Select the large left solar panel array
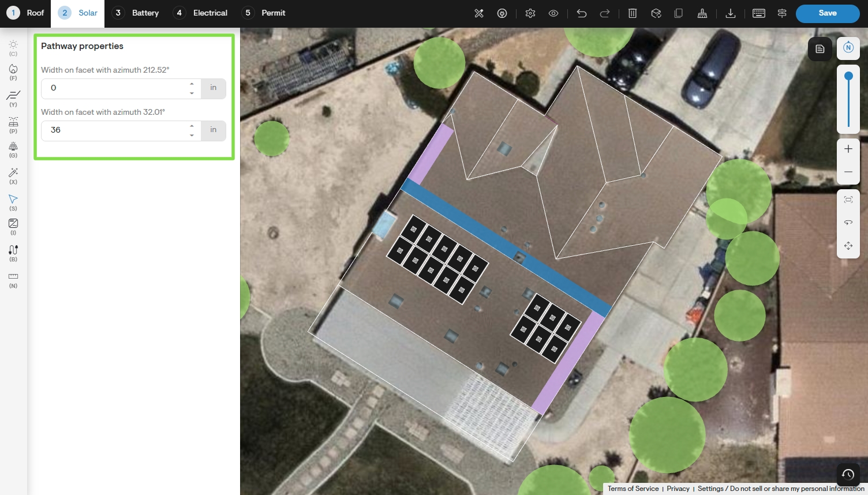The height and width of the screenshot is (495, 868). (x=437, y=259)
